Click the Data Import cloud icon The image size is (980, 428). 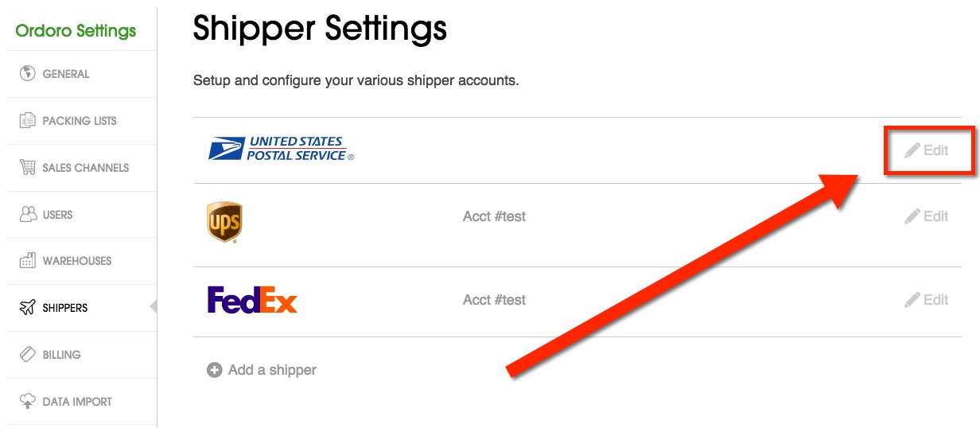click(x=28, y=402)
